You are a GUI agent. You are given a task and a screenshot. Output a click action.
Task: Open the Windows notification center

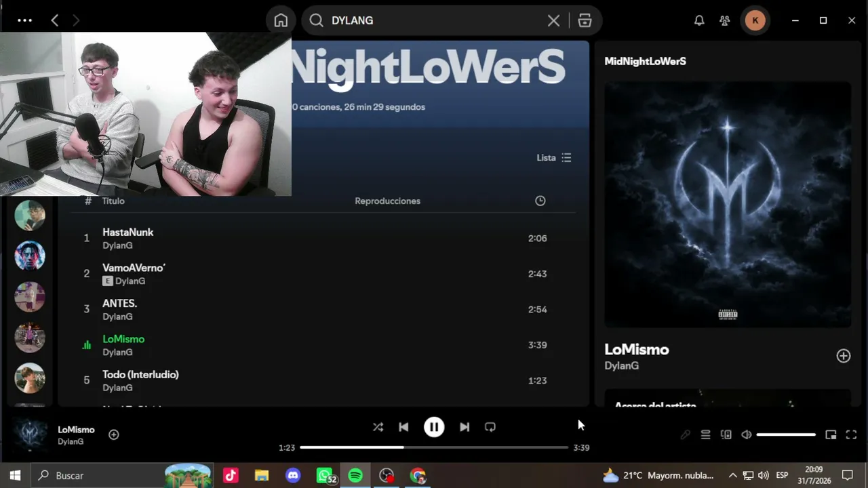[848, 475]
